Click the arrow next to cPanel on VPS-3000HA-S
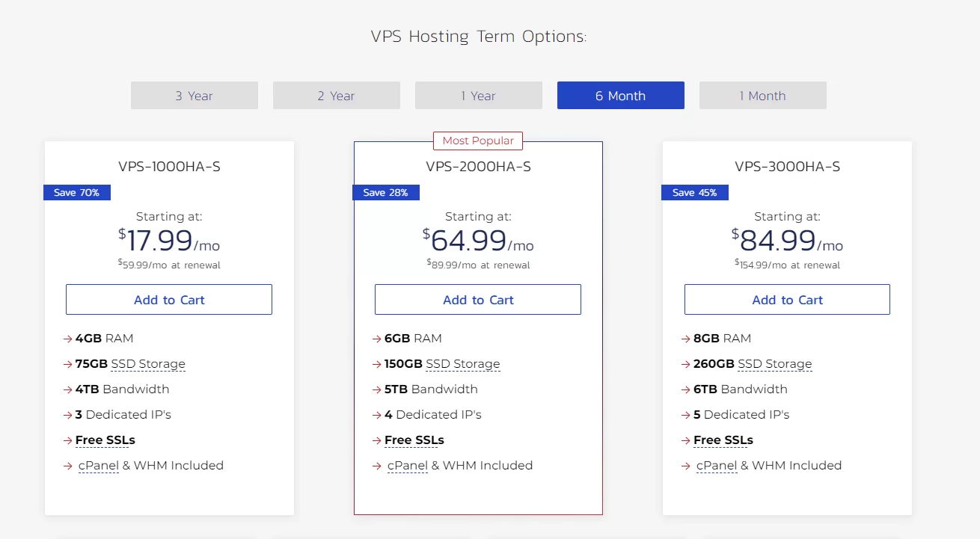This screenshot has height=539, width=980. (686, 465)
